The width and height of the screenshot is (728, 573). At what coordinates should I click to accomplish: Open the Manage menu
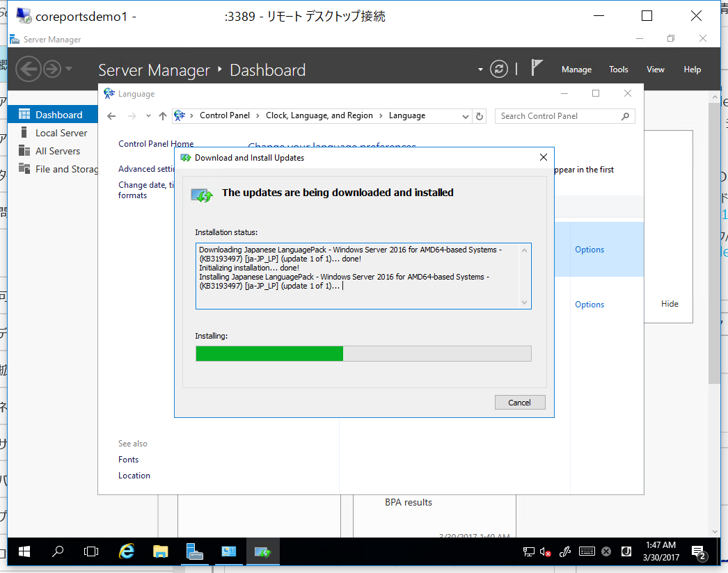coord(577,69)
